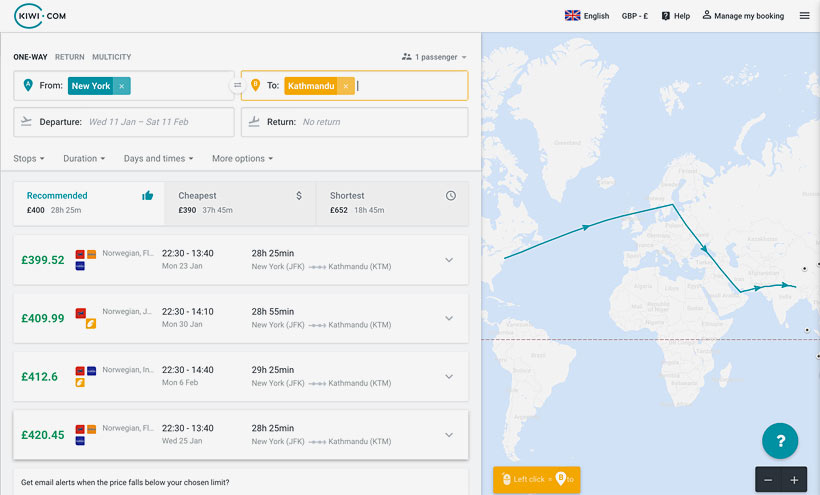820x495 pixels.
Task: Open the English language selector
Action: (587, 16)
